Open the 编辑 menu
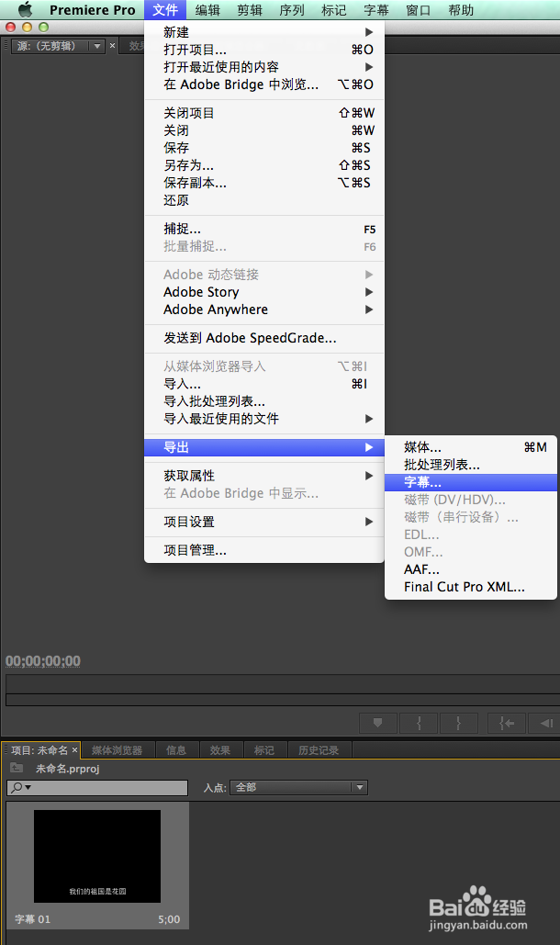This screenshot has width=560, height=945. click(207, 9)
